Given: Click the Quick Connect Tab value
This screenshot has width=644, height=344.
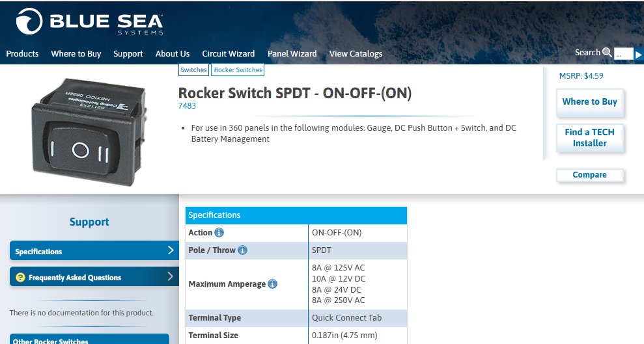Looking at the screenshot, I should 346,318.
